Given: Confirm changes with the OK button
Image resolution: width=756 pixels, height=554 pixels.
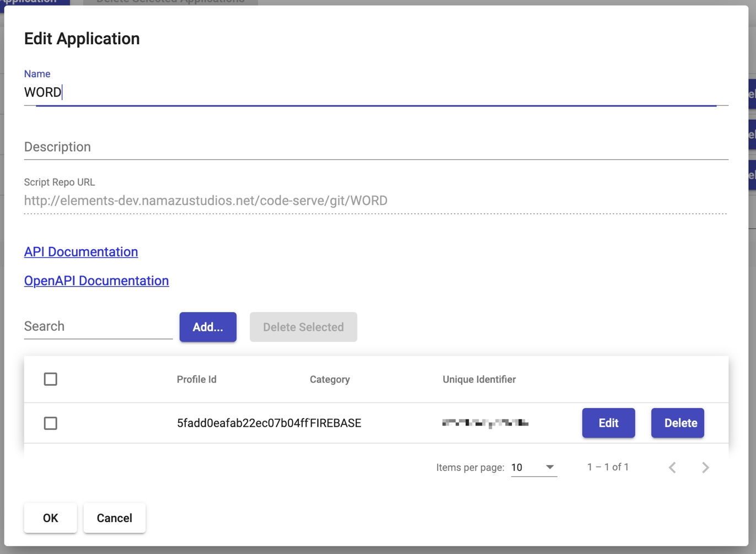Looking at the screenshot, I should coord(50,518).
